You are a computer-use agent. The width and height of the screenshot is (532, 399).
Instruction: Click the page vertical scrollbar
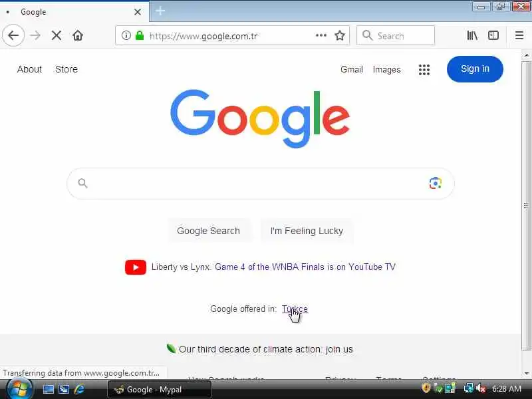tap(526, 205)
